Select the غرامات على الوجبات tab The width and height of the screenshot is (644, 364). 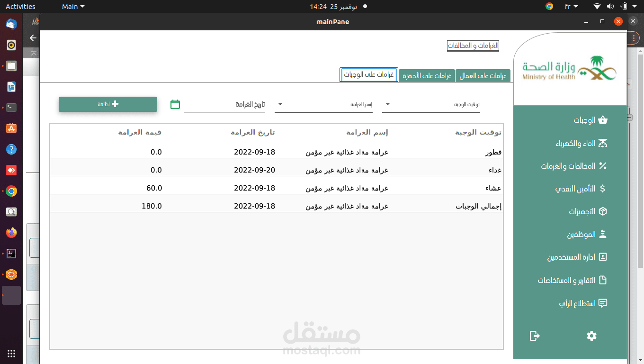pyautogui.click(x=369, y=74)
